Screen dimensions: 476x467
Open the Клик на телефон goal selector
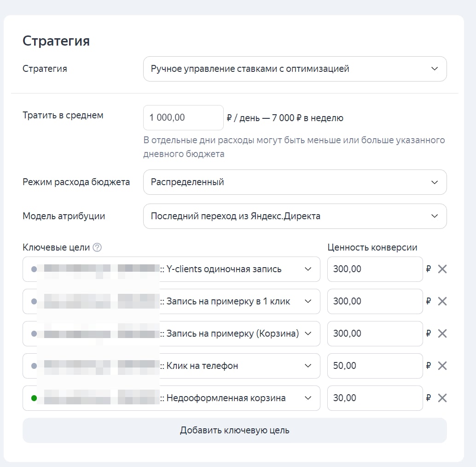(x=308, y=366)
